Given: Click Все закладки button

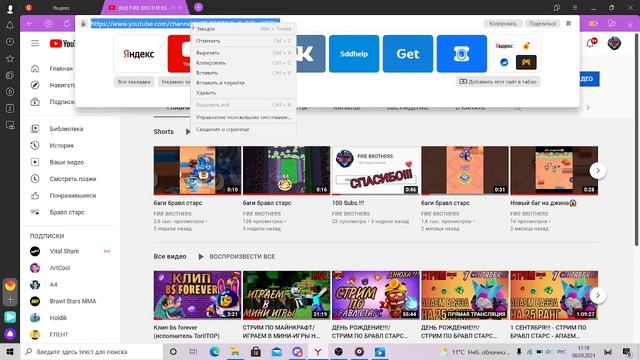Looking at the screenshot, I should click(134, 82).
